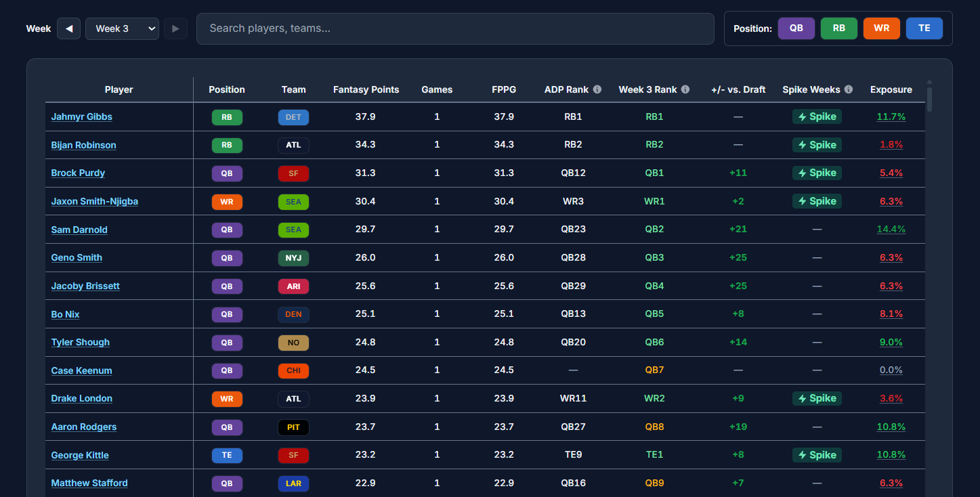
Task: Click the NO team badge for Tyler Shough
Action: pyautogui.click(x=293, y=343)
